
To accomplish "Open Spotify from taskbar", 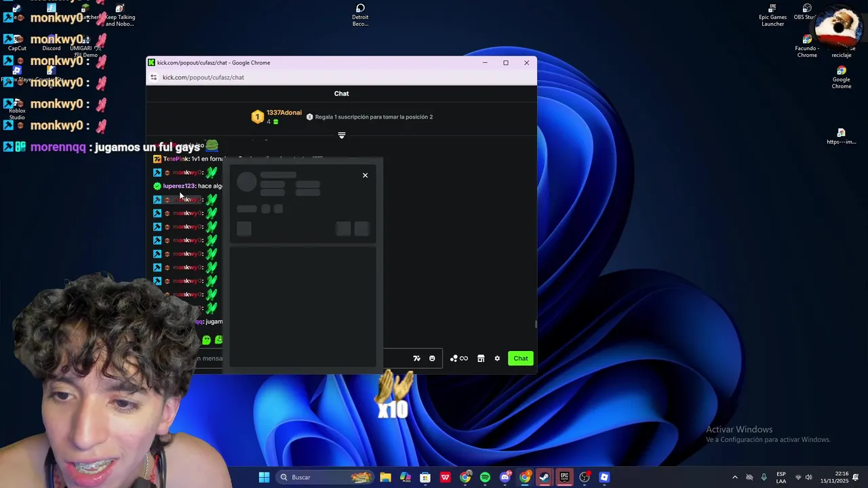I will pyautogui.click(x=485, y=477).
